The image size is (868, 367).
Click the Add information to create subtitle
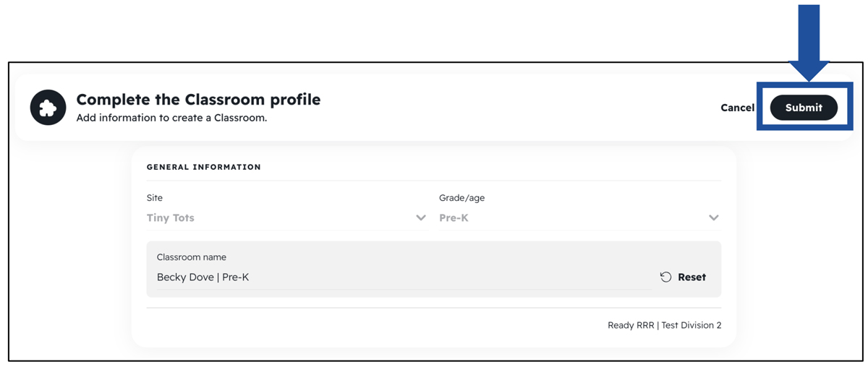pyautogui.click(x=171, y=118)
